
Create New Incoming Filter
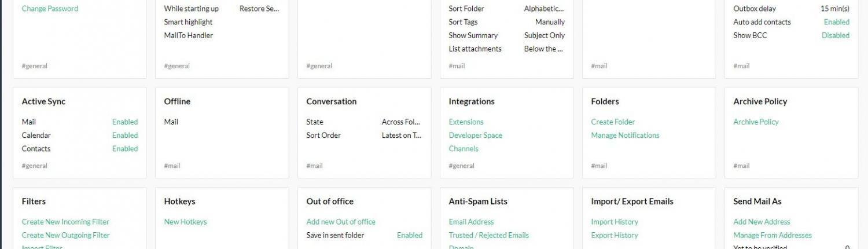coord(65,222)
